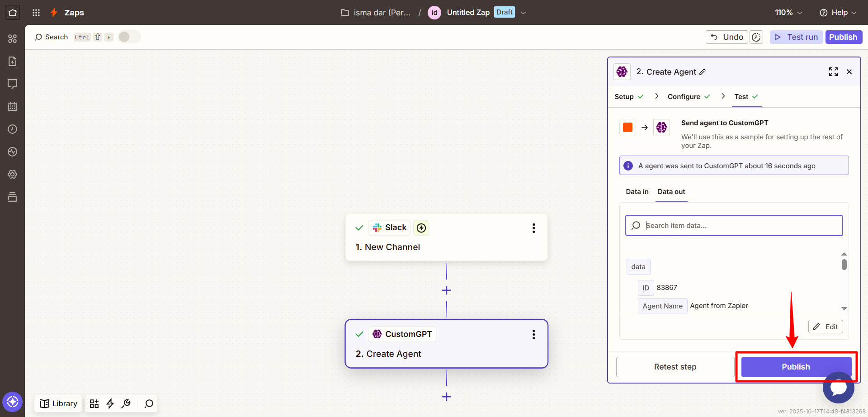
Task: Click the Slack instant trigger badge
Action: 421,228
